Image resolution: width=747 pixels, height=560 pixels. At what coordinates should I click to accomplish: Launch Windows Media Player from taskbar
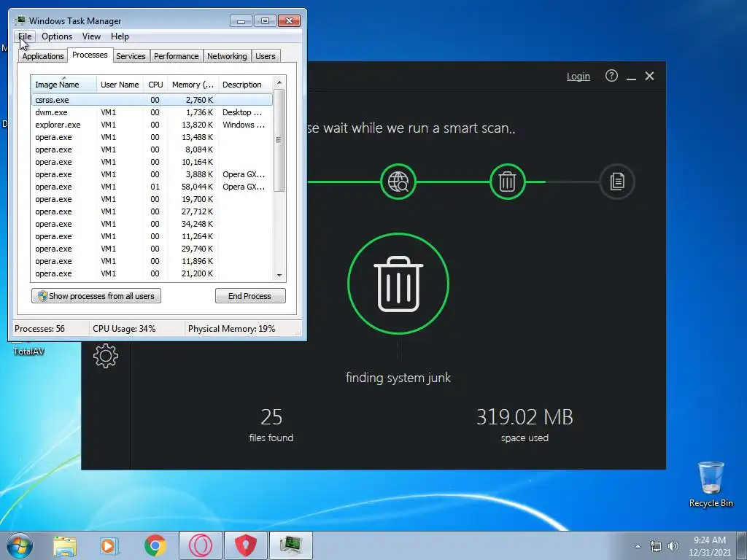tap(109, 545)
